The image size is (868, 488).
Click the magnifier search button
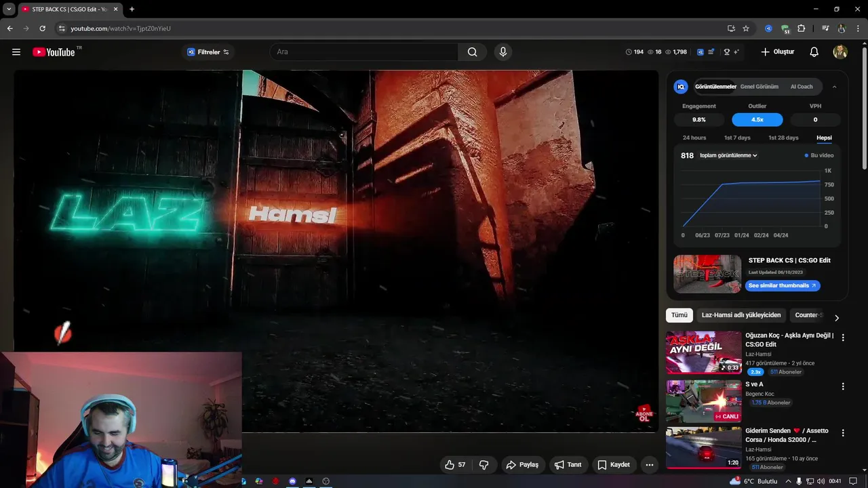click(x=472, y=52)
